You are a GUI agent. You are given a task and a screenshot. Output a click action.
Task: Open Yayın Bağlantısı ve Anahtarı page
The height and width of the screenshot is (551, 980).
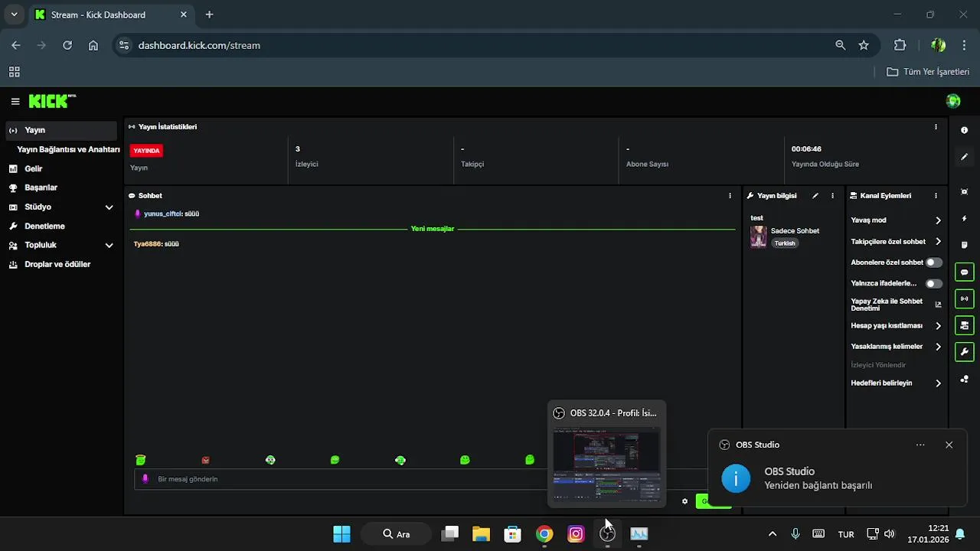tap(68, 149)
